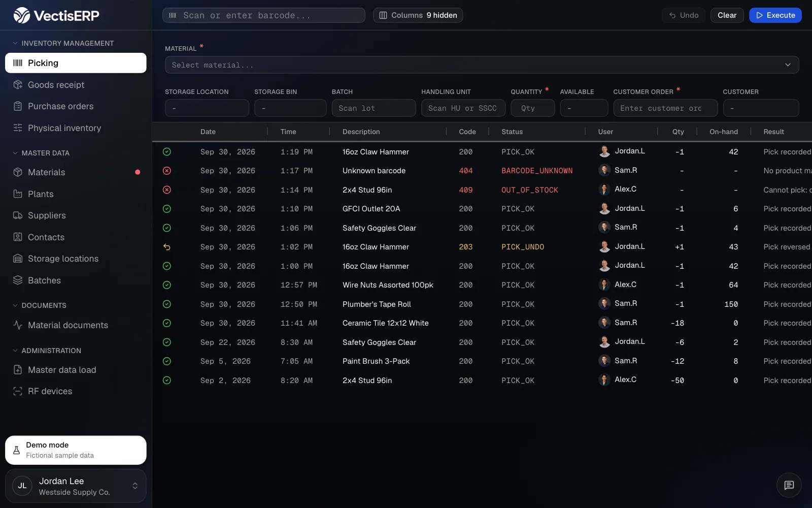Image resolution: width=812 pixels, height=508 pixels.
Task: Click the Handling Unit SSCC field
Action: tap(463, 108)
